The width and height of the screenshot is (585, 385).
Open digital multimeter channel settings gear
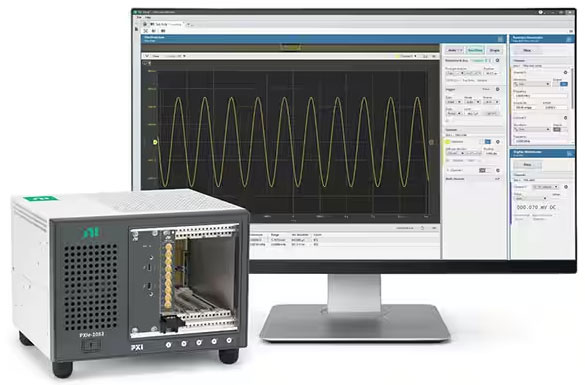(566, 187)
